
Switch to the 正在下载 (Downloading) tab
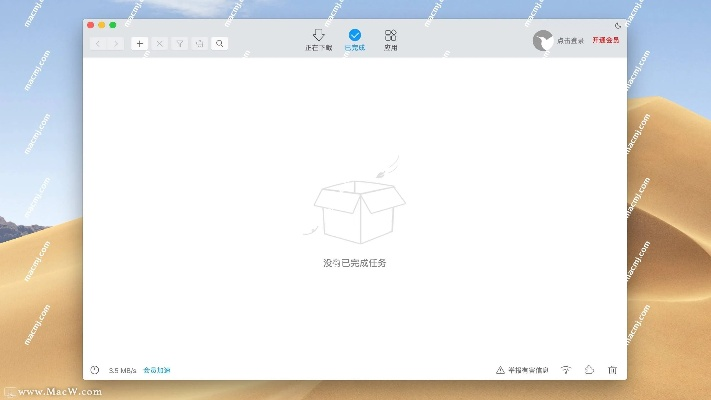[x=318, y=40]
